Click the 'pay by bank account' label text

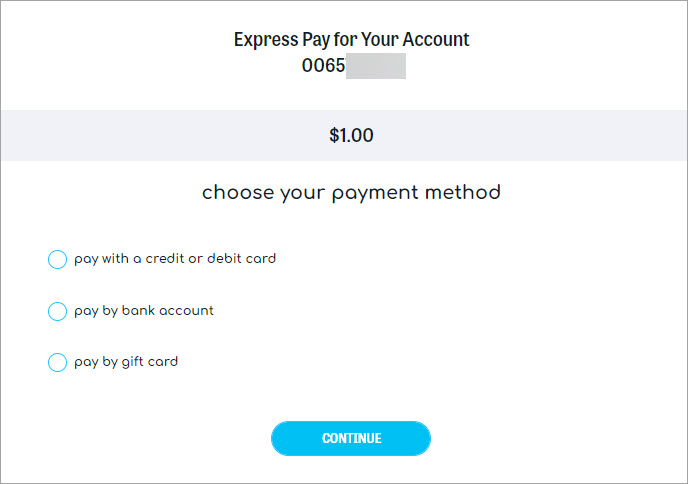[x=144, y=311]
